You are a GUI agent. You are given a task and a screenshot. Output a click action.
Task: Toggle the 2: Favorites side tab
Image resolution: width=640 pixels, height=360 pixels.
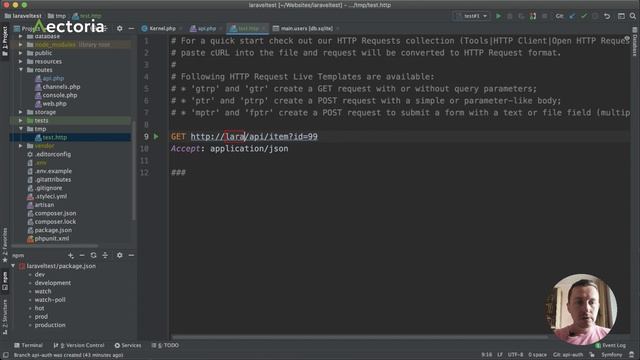click(5, 245)
